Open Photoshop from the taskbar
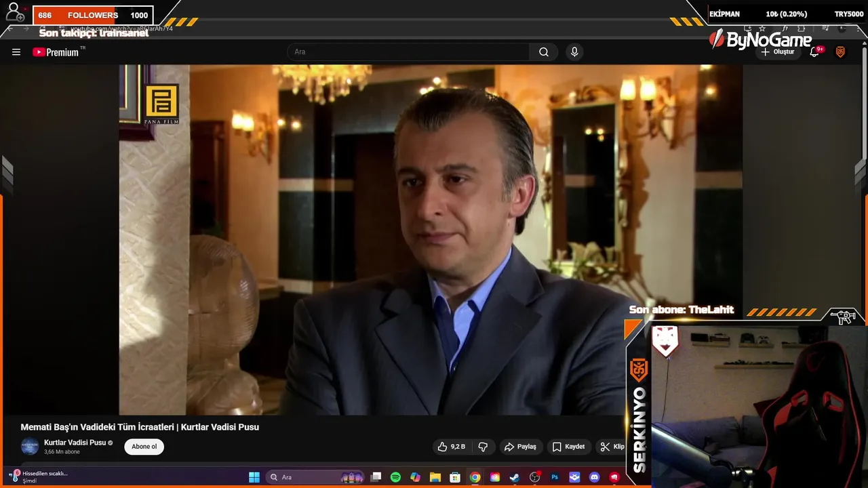This screenshot has width=868, height=488. [555, 477]
